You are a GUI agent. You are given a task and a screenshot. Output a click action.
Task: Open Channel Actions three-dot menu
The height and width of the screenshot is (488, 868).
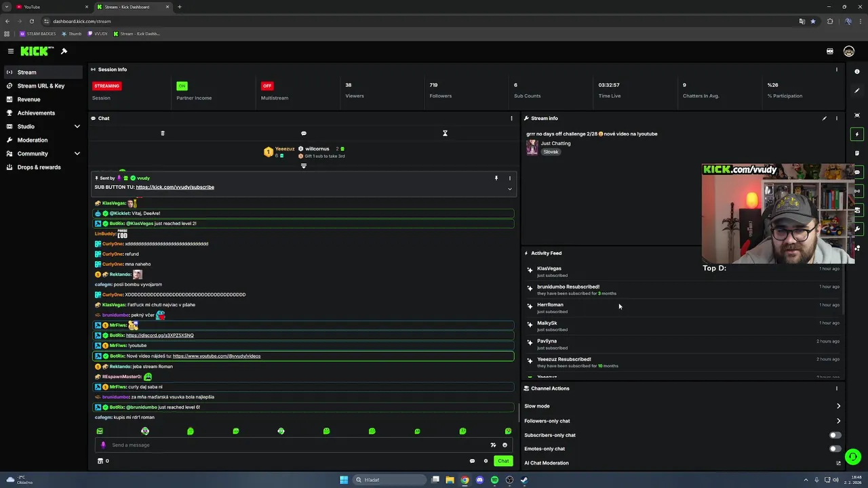click(x=836, y=388)
